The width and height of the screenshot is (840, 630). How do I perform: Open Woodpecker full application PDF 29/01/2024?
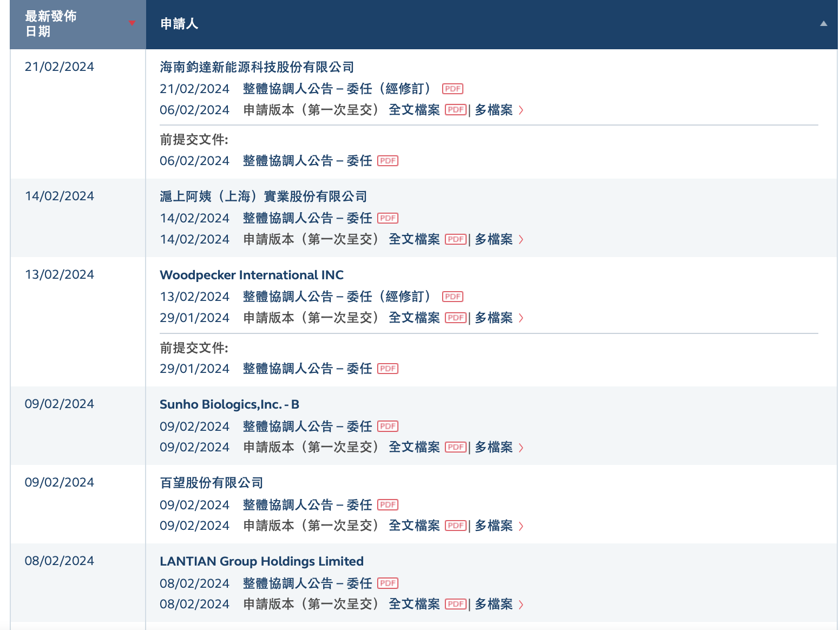[x=456, y=318]
